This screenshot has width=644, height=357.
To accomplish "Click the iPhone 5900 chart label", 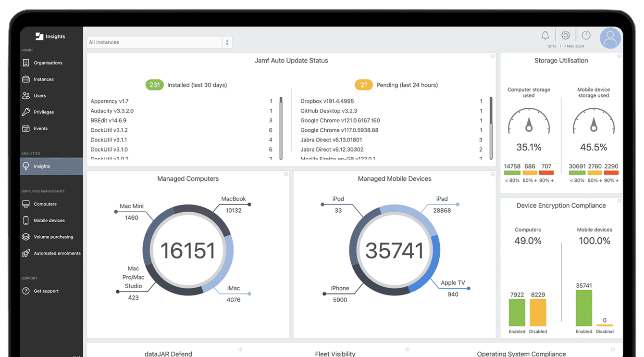I will [x=340, y=294].
